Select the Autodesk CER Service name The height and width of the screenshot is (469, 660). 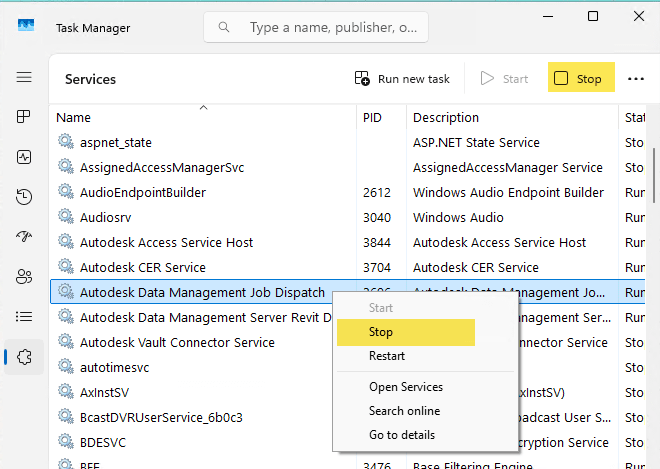coord(143,267)
